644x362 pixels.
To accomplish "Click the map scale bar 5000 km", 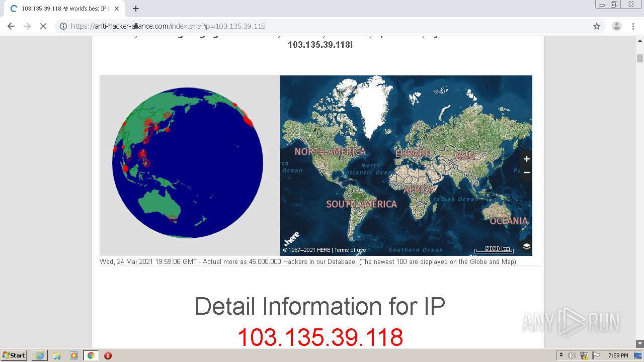I will (x=494, y=249).
